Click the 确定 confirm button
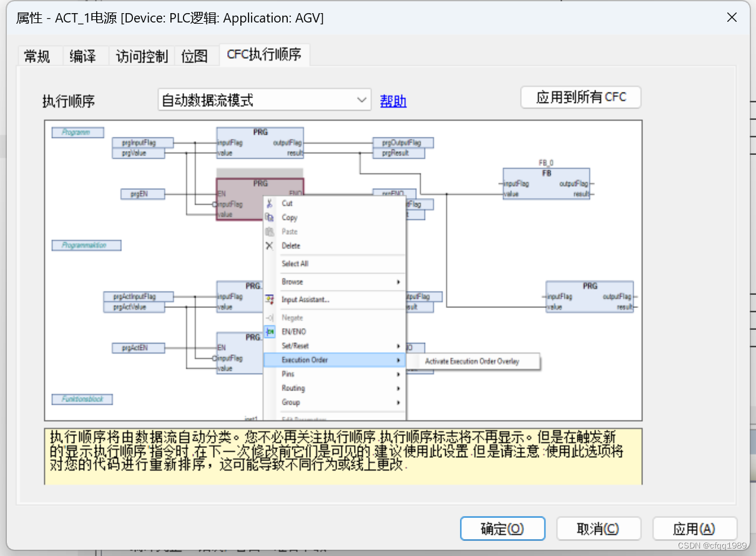This screenshot has height=556, width=756. tap(502, 528)
